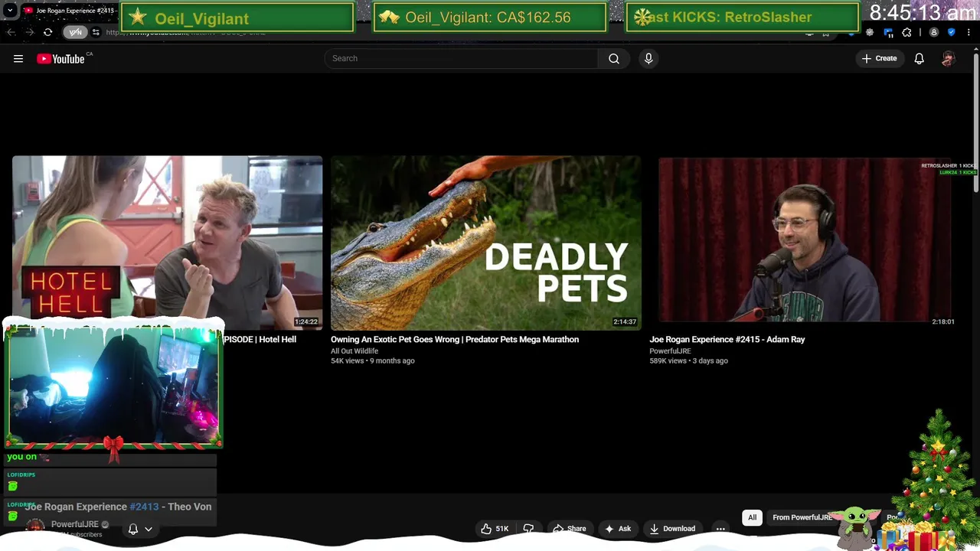This screenshot has height=551, width=980.
Task: Start voice search with microphone icon
Action: (648, 58)
